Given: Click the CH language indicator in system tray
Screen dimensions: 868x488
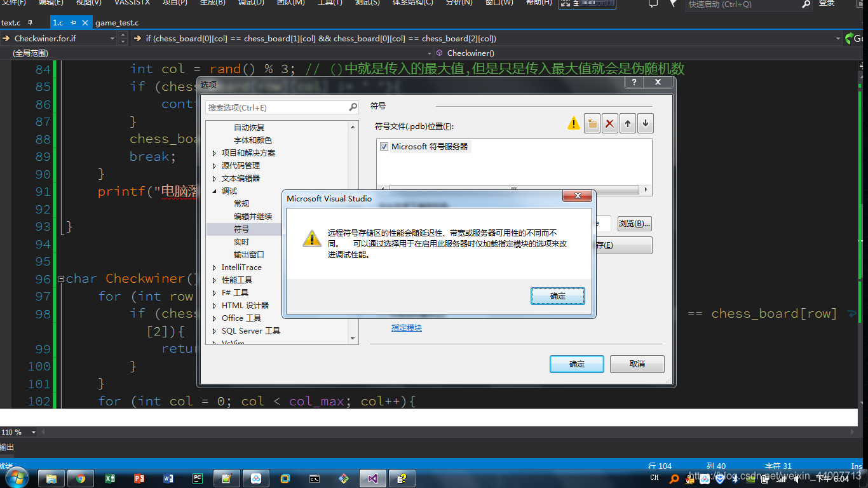Looking at the screenshot, I should coord(654,477).
